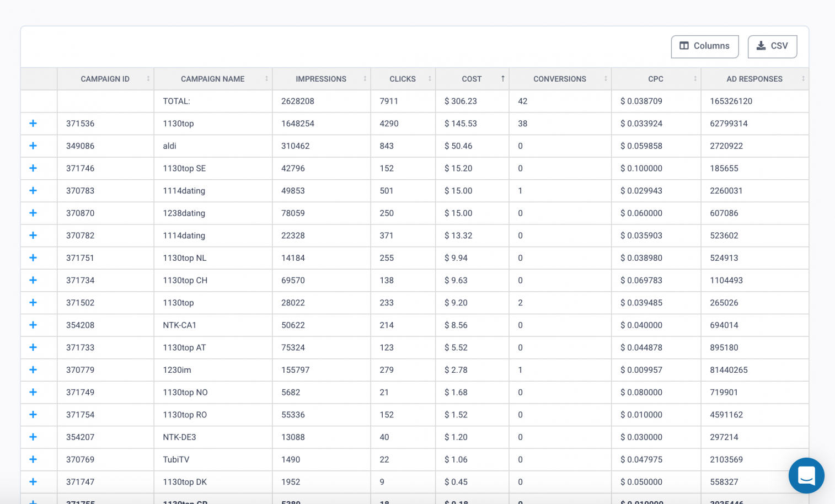Click plus icon for campaign 370783
Image resolution: width=835 pixels, height=504 pixels.
(x=33, y=190)
